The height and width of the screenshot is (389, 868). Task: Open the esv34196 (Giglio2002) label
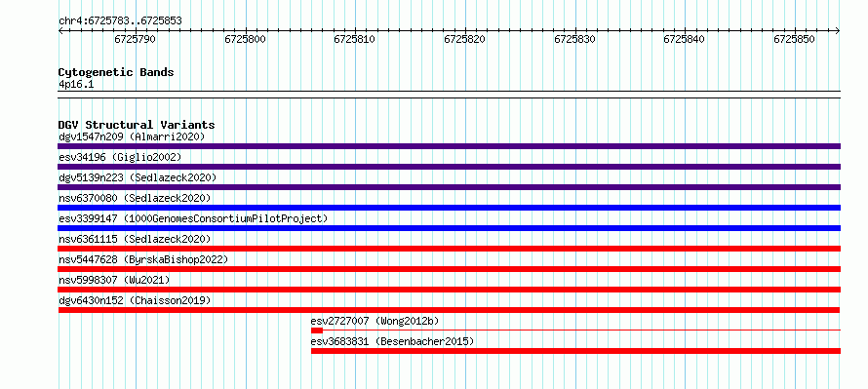120,157
